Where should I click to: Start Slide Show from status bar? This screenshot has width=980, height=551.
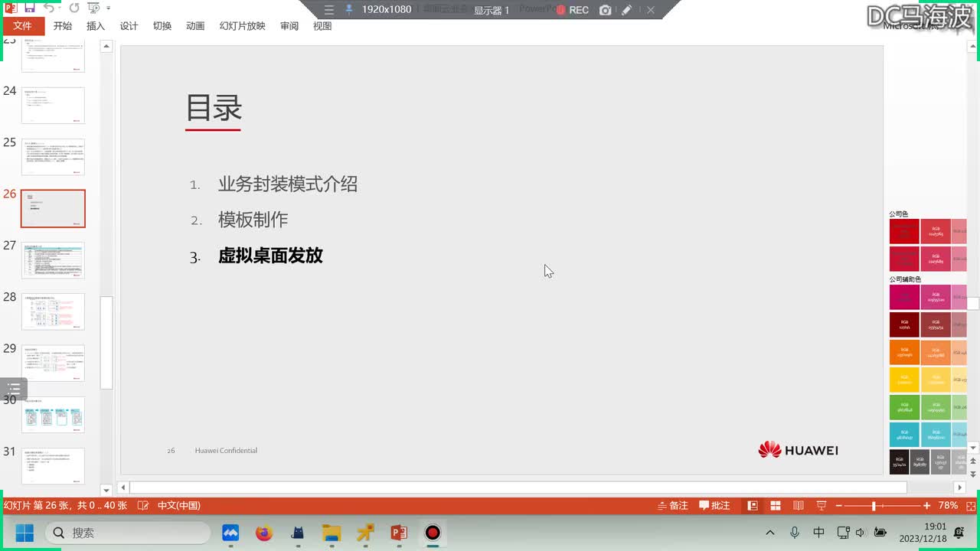(x=822, y=506)
